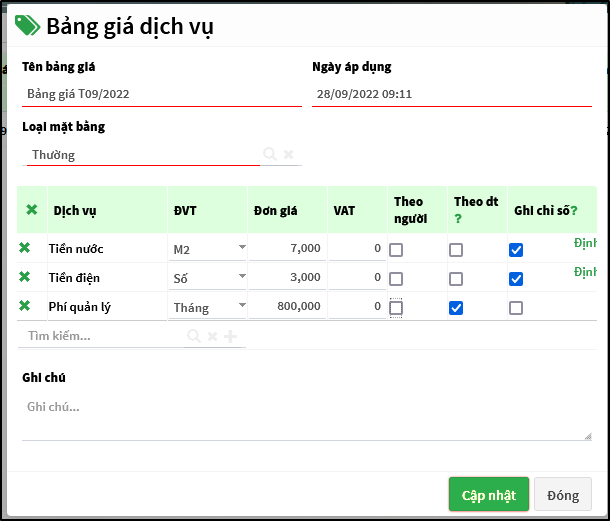Expand the ĐVT dropdown showing Số
The image size is (610, 521).
tap(241, 277)
